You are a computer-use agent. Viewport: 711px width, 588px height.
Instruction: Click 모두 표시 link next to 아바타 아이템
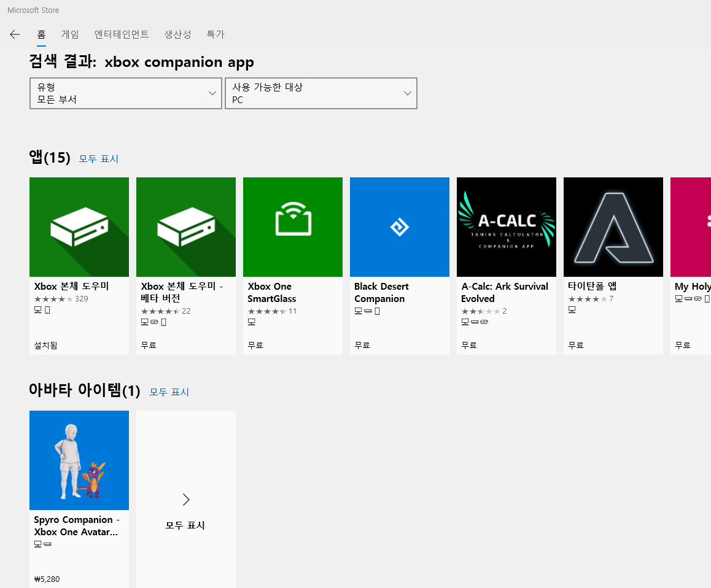(169, 392)
